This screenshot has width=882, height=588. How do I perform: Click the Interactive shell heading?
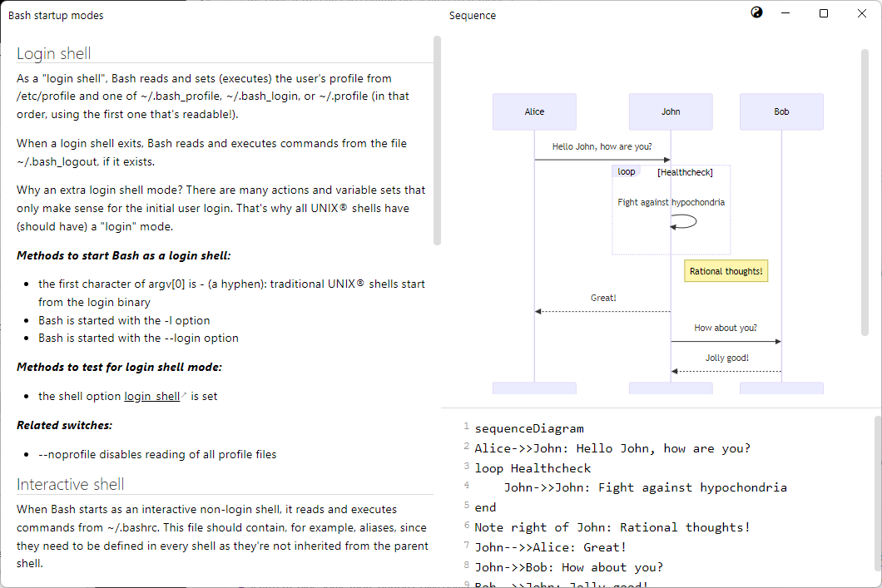[x=71, y=484]
